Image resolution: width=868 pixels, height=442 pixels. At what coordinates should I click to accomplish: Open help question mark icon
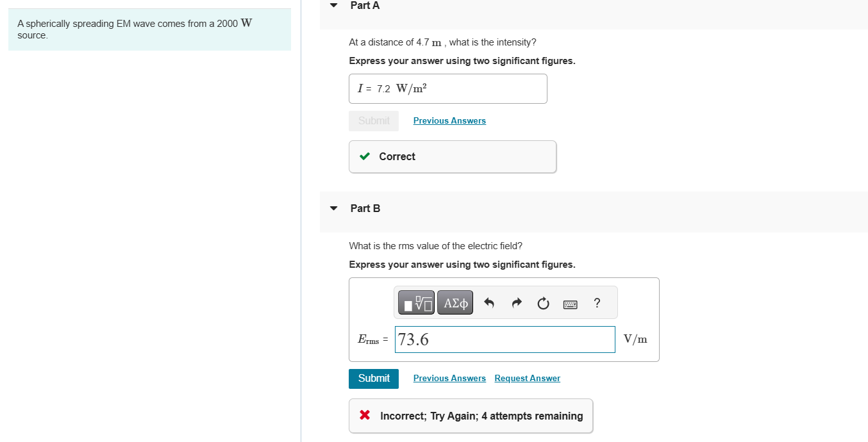597,302
